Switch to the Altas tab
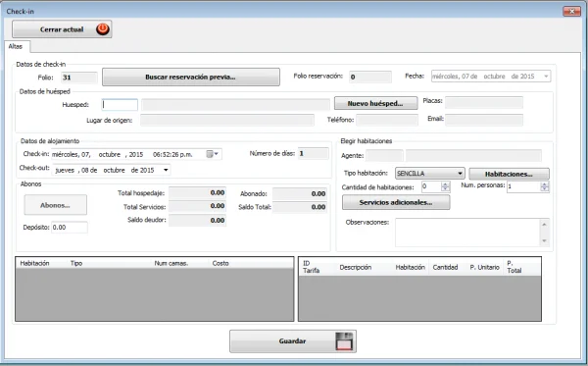 16,46
